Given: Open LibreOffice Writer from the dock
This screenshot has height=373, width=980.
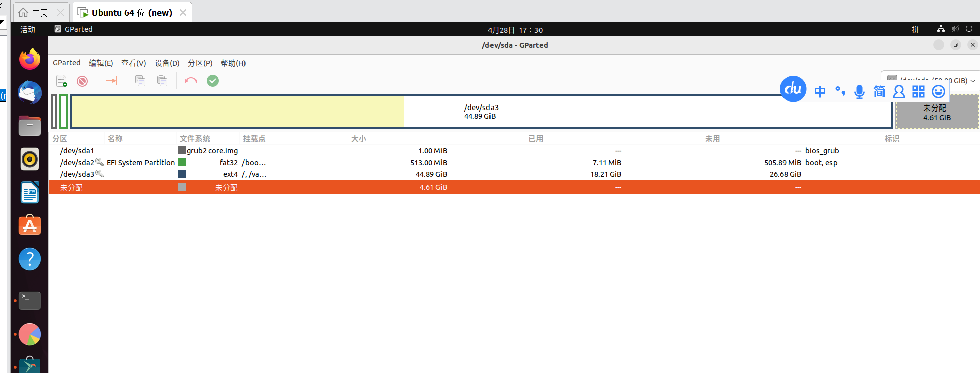Looking at the screenshot, I should coord(30,192).
